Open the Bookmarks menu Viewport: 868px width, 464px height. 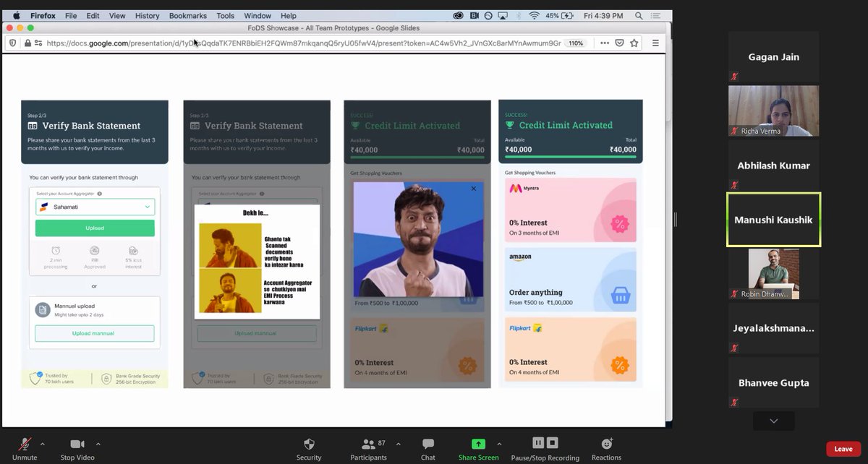coord(187,15)
